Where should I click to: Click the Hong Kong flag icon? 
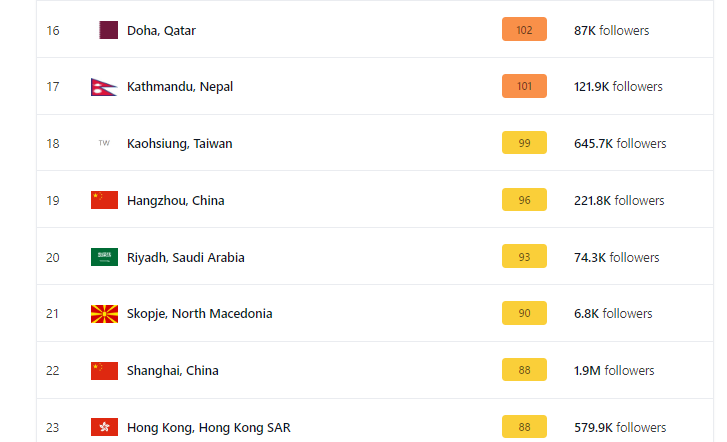pyautogui.click(x=104, y=427)
